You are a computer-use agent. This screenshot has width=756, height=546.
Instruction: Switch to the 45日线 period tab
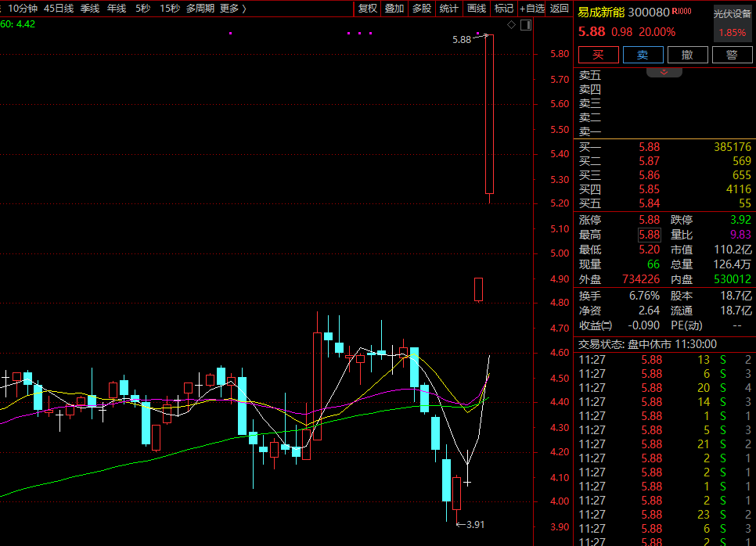pos(59,8)
